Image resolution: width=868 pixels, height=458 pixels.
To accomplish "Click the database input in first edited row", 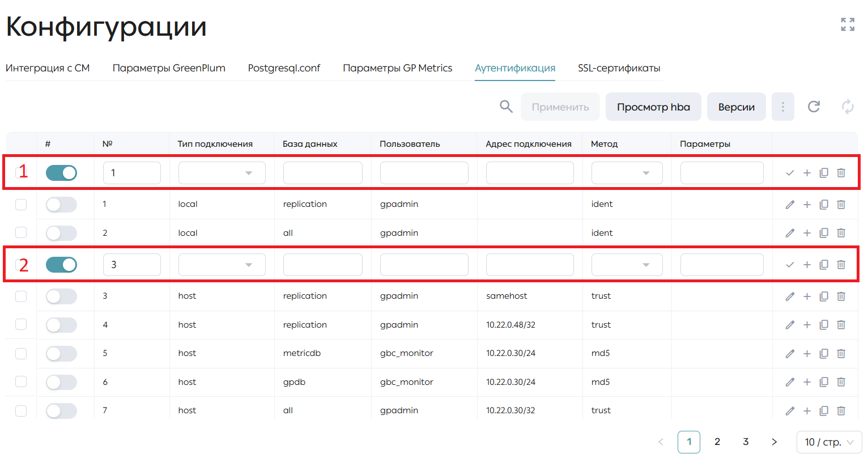I will 323,173.
